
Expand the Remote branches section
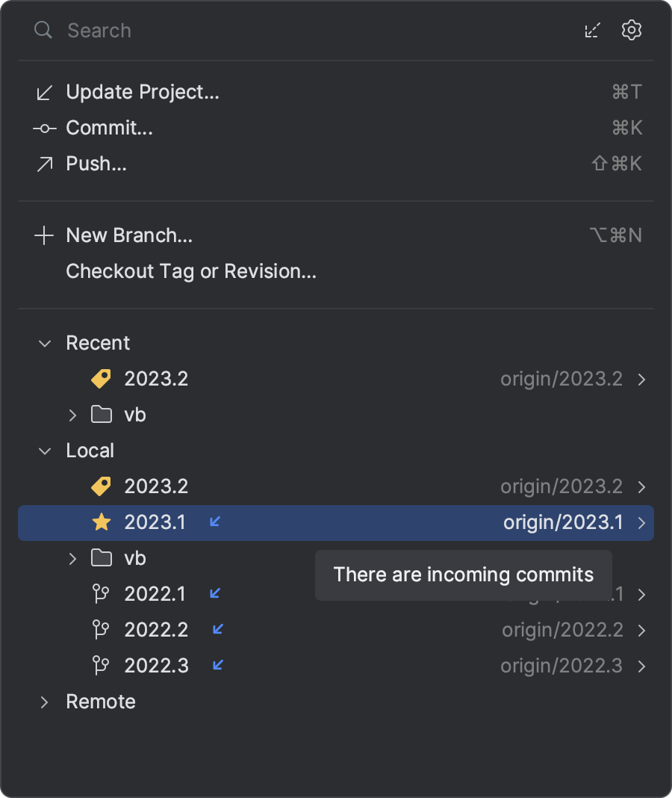[43, 702]
